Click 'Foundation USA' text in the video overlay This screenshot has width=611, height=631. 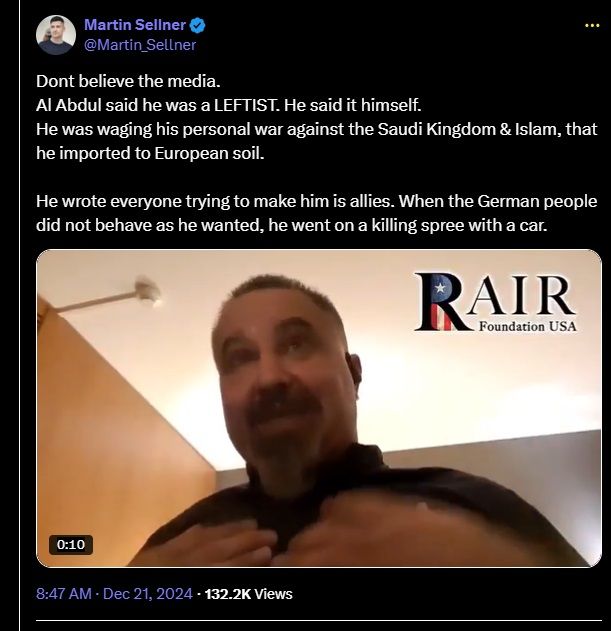[x=527, y=326]
